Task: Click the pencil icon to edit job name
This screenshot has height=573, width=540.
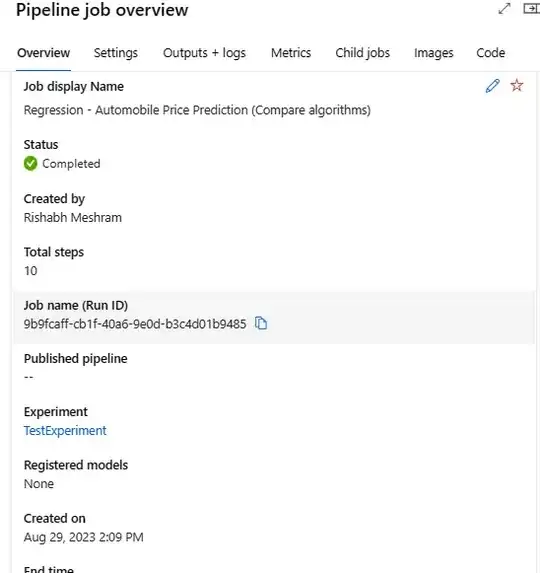Action: click(493, 86)
